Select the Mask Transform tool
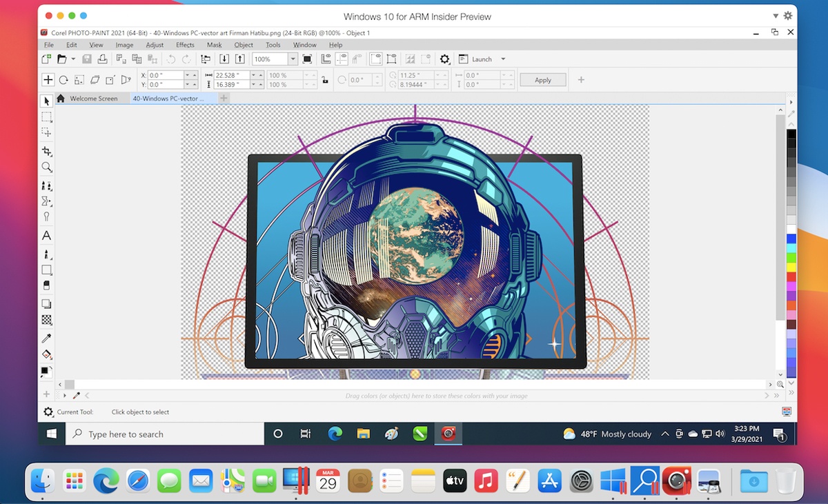The width and height of the screenshot is (828, 504). click(47, 132)
